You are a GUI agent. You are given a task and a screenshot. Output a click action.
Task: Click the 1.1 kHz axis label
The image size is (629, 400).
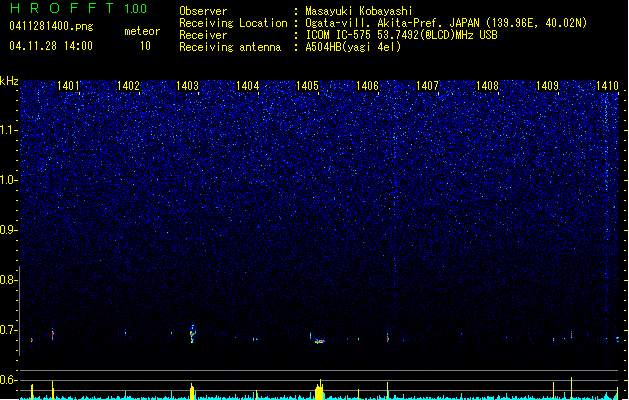[9, 130]
